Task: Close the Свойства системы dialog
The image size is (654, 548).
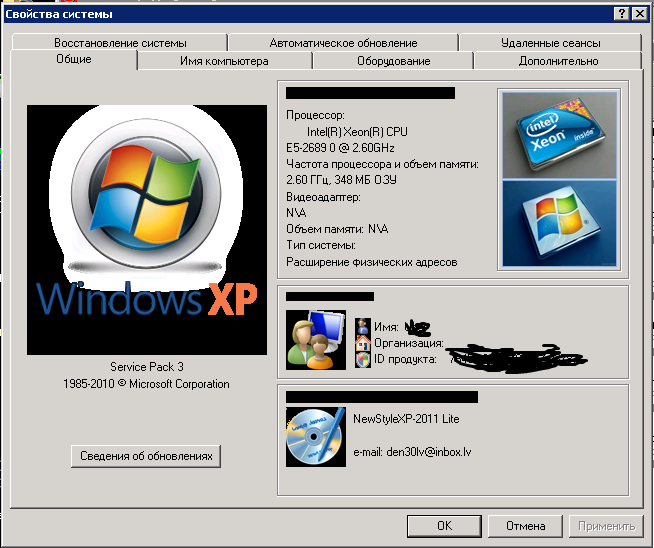Action: pos(639,14)
